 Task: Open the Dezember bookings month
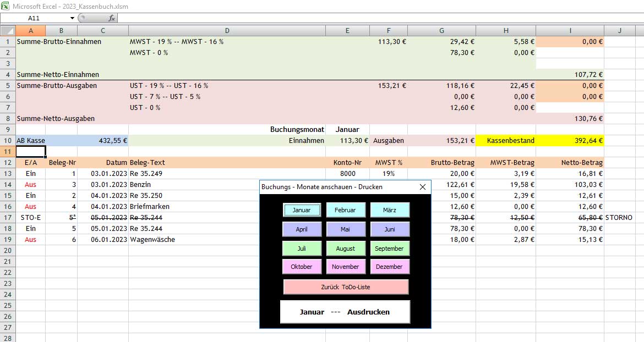(389, 267)
